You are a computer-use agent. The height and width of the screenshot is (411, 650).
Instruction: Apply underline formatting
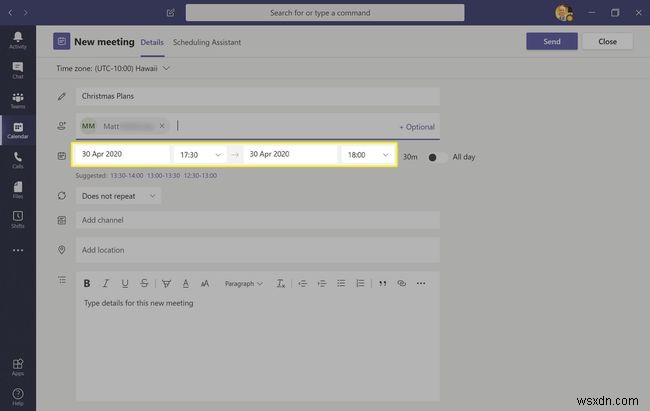[x=125, y=283]
